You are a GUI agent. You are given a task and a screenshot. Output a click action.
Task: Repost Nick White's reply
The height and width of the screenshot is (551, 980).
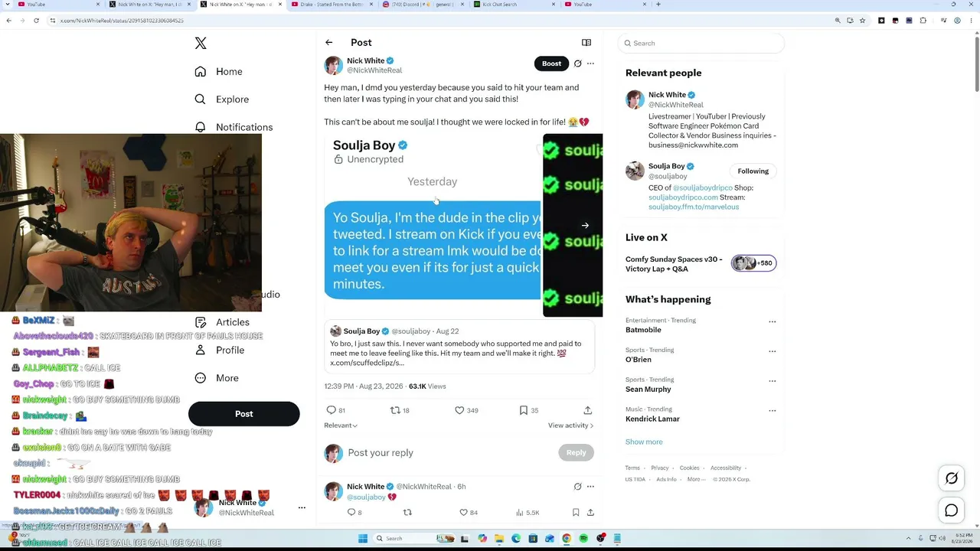click(x=407, y=513)
